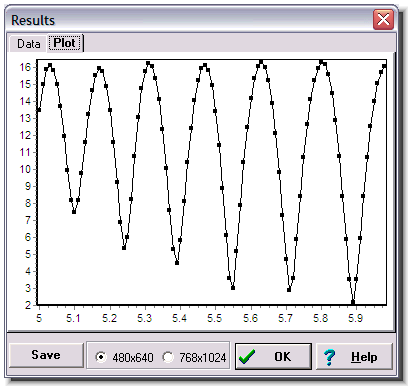410x389 pixels.
Task: Click the y-axis label 16
Action: (25, 67)
